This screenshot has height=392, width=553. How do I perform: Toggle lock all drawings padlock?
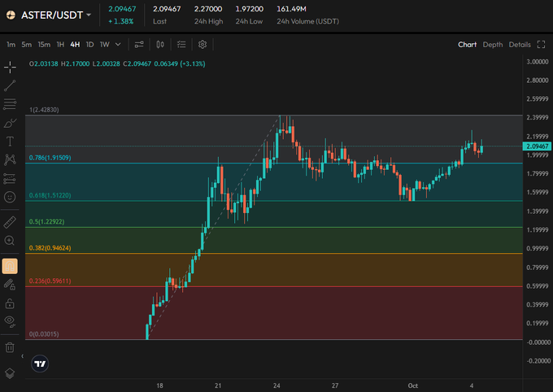pyautogui.click(x=10, y=303)
